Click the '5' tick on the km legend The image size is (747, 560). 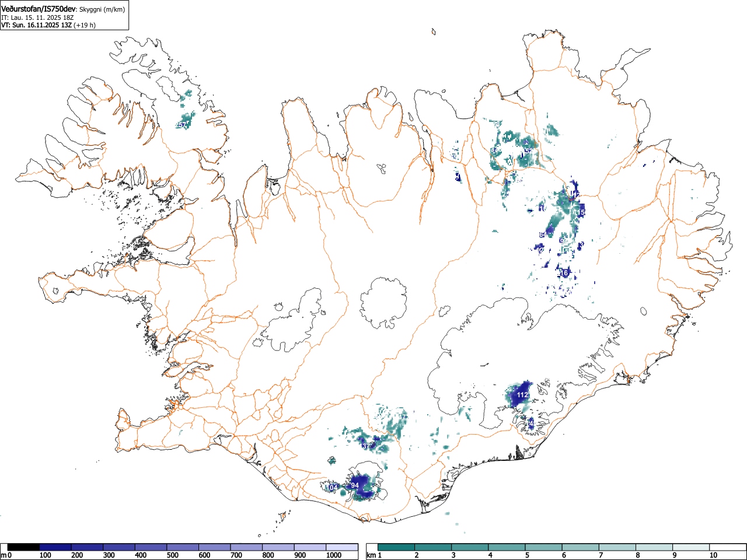coord(527,555)
